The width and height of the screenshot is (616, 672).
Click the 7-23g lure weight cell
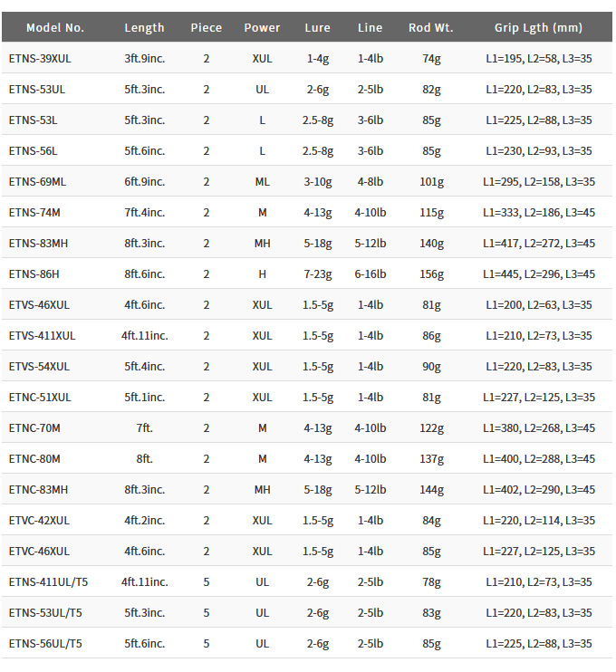coord(318,274)
